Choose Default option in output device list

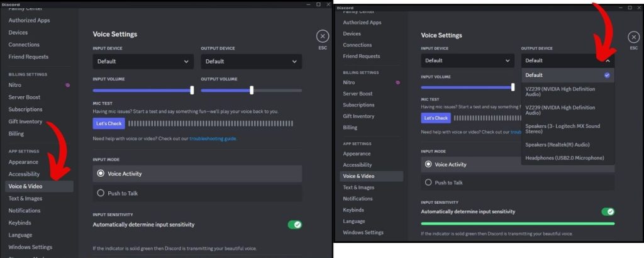[x=568, y=75]
